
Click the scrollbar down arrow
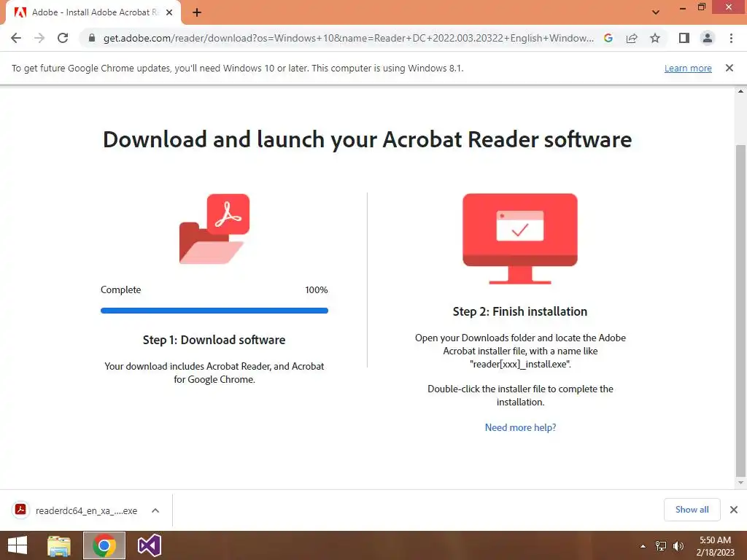(740, 483)
